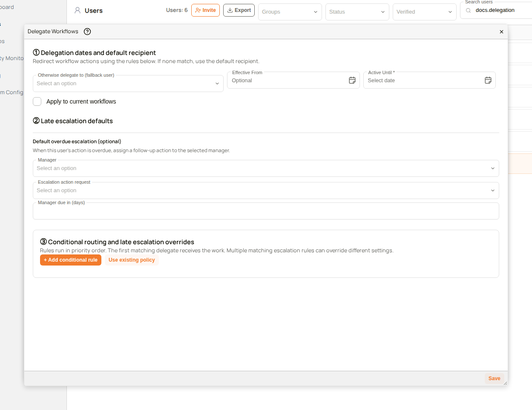Open the Monitor item in sidebar
Viewport: 532px width, 410px height.
tap(12, 58)
